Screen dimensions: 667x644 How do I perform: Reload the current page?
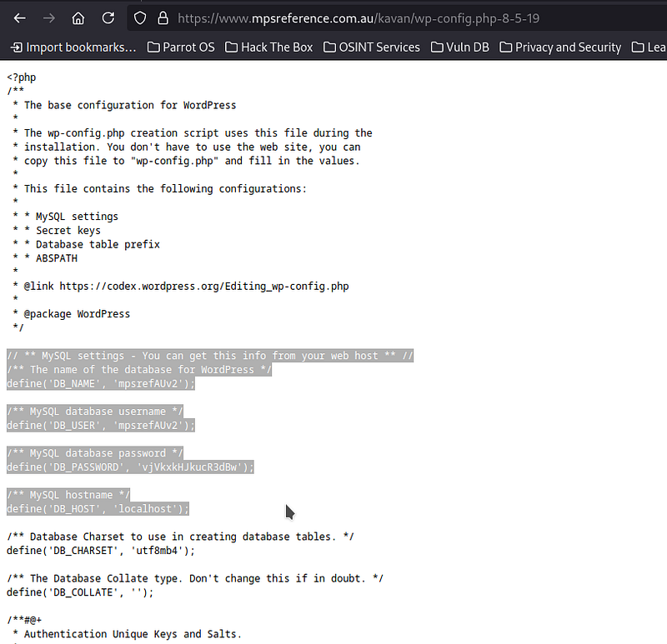coord(108,18)
